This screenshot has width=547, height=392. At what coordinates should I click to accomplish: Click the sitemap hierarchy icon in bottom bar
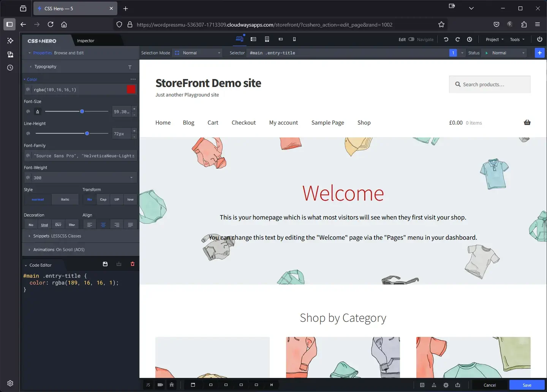tap(434, 385)
